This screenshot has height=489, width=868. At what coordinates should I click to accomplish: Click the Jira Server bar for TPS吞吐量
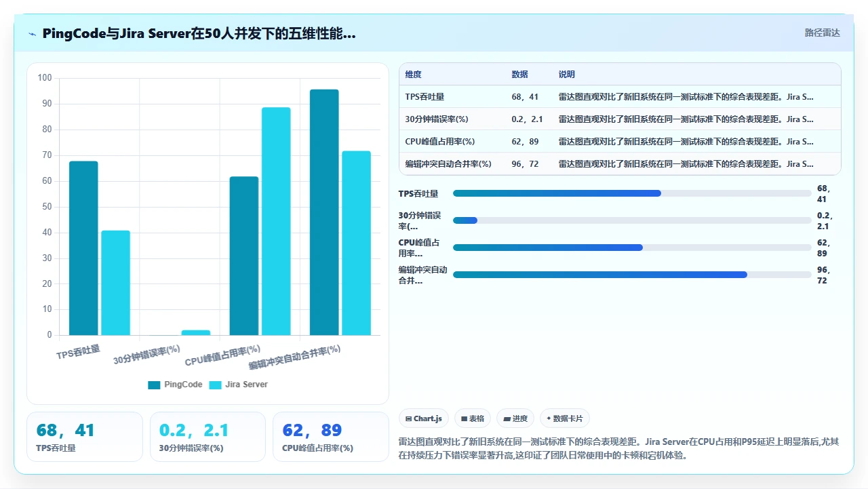[116, 283]
